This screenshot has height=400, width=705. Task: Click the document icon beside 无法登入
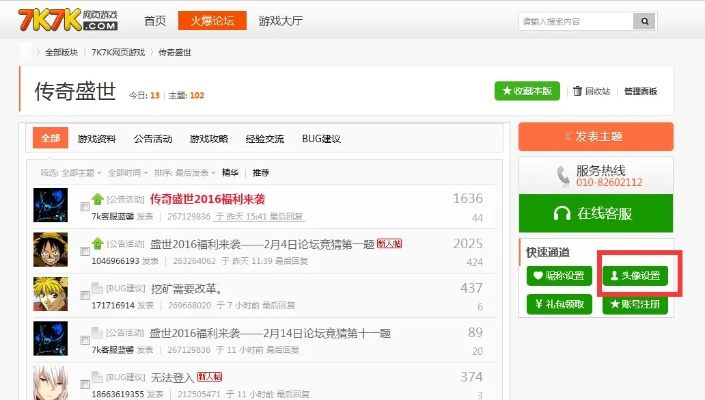point(97,377)
